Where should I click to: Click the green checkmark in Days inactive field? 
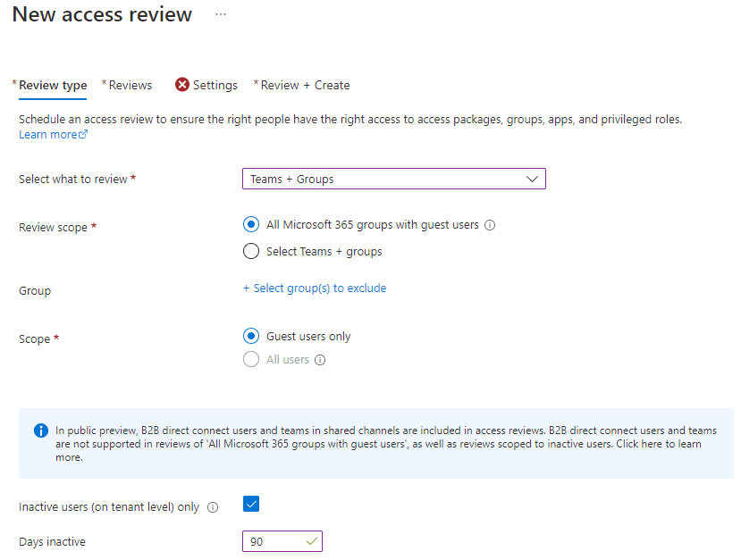tap(310, 541)
